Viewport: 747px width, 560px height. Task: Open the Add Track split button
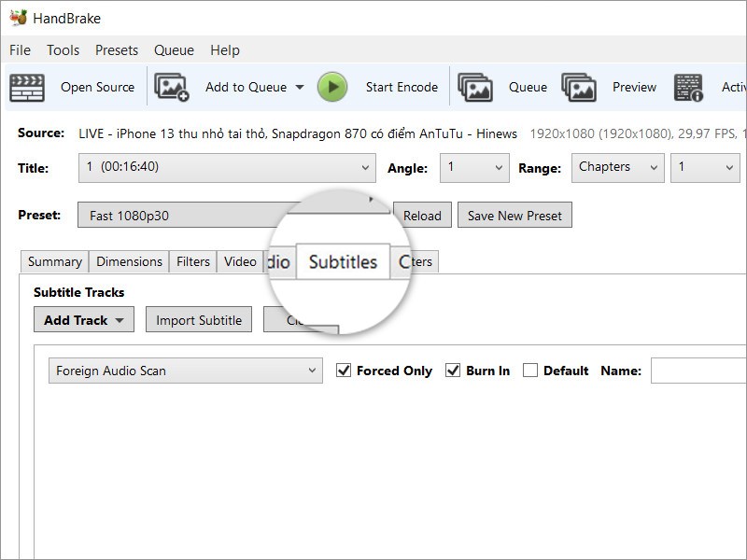84,319
